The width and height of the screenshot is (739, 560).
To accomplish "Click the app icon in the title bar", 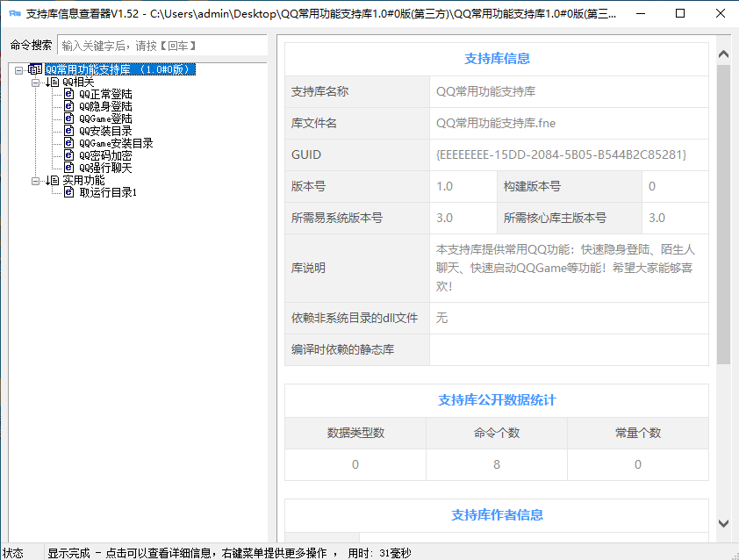I will click(14, 14).
